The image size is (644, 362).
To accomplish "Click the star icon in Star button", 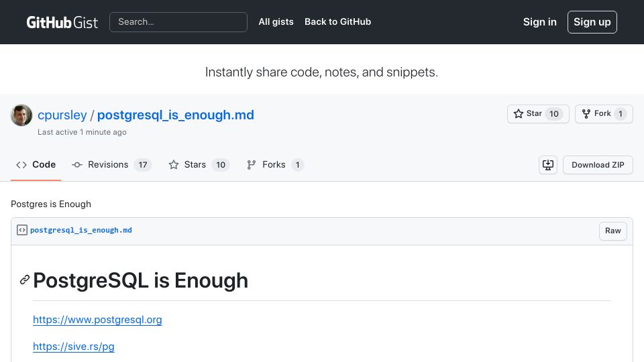I will pos(519,114).
